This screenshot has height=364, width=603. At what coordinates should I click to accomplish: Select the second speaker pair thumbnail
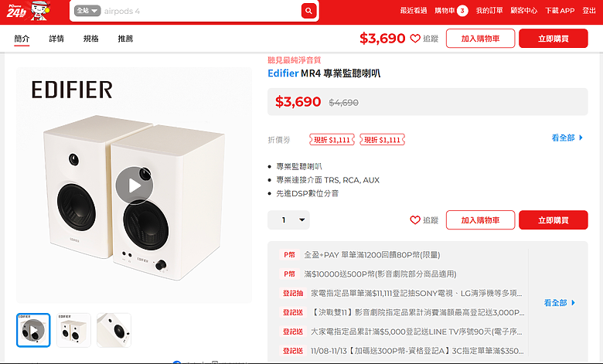74,330
